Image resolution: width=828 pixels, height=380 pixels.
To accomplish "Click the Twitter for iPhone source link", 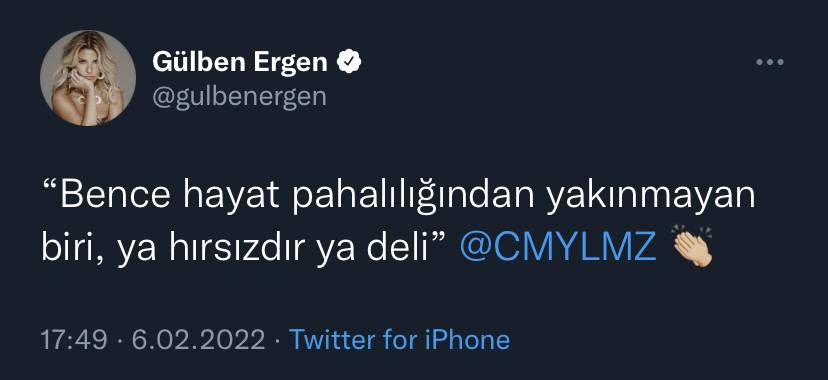I will pos(400,340).
